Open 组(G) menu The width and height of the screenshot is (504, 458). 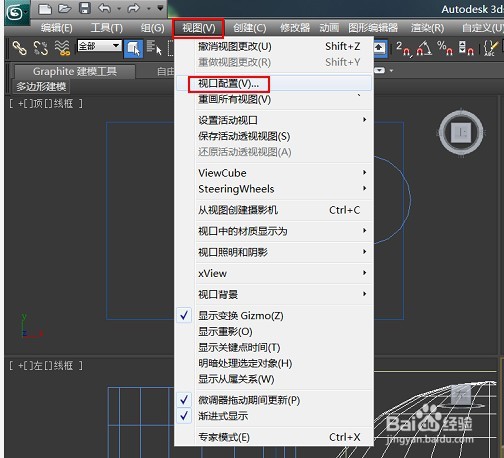(152, 28)
